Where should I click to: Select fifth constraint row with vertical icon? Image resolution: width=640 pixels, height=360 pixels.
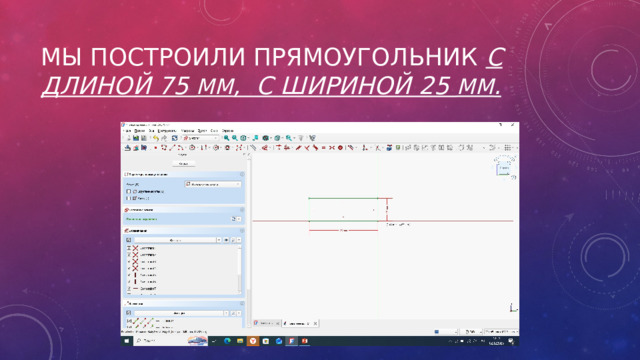click(182, 275)
